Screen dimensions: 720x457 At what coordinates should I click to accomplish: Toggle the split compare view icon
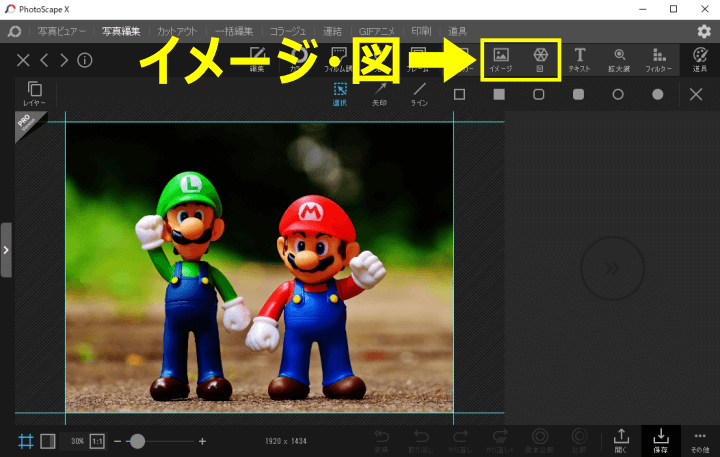coord(48,441)
